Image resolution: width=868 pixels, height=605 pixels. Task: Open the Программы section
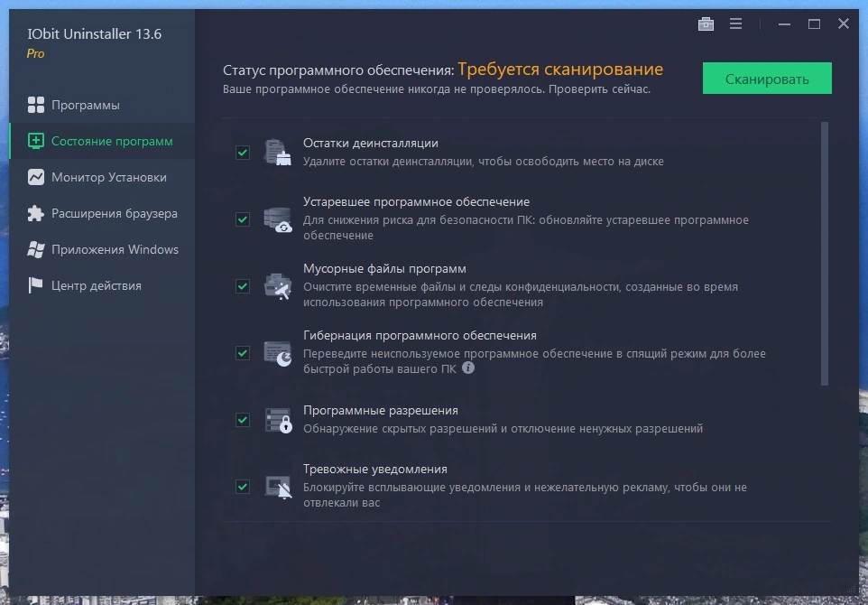(x=102, y=106)
